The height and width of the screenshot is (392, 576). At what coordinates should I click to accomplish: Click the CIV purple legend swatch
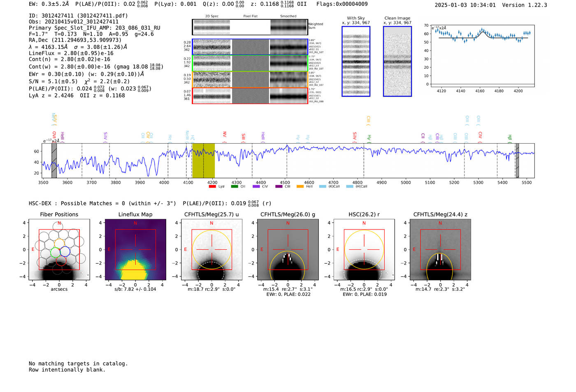tap(256, 186)
